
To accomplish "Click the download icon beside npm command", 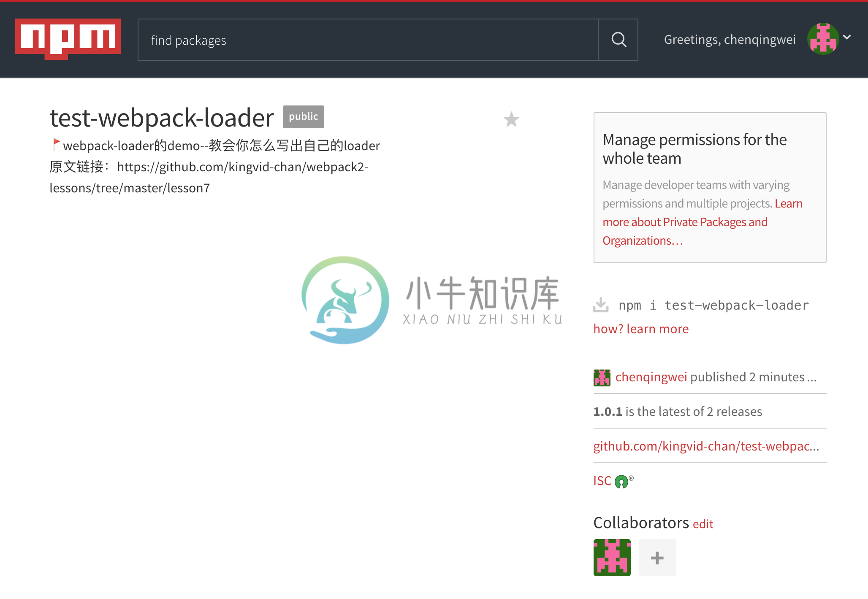I will coord(601,305).
